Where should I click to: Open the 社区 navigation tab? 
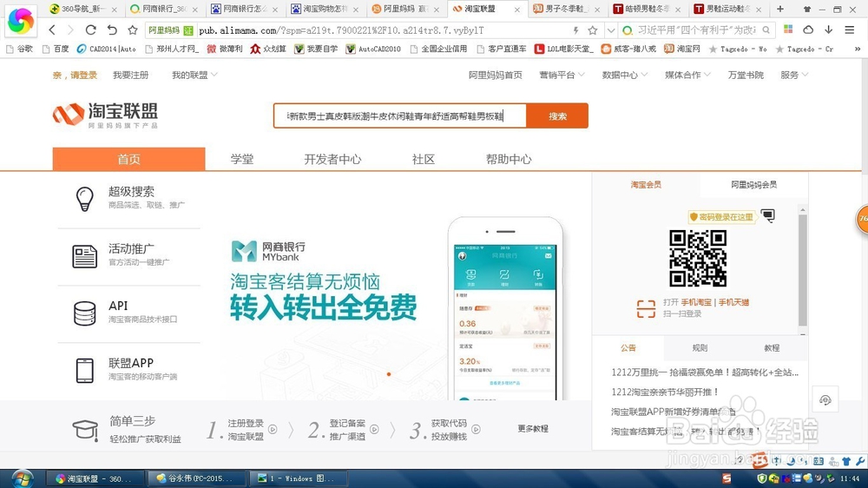pyautogui.click(x=424, y=159)
